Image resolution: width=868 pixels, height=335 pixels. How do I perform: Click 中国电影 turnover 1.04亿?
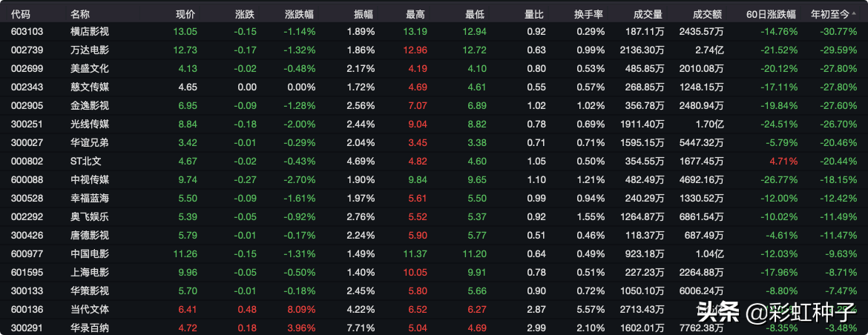pos(709,253)
